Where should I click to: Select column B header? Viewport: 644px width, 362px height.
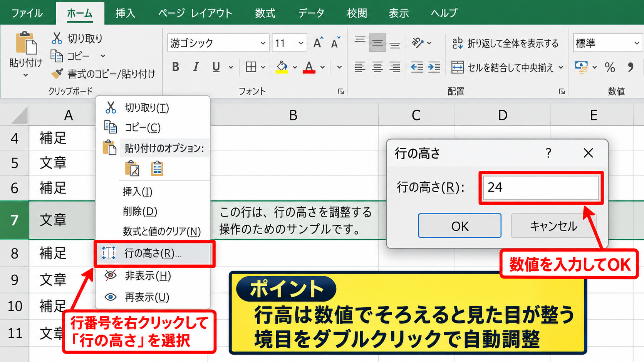(x=293, y=115)
